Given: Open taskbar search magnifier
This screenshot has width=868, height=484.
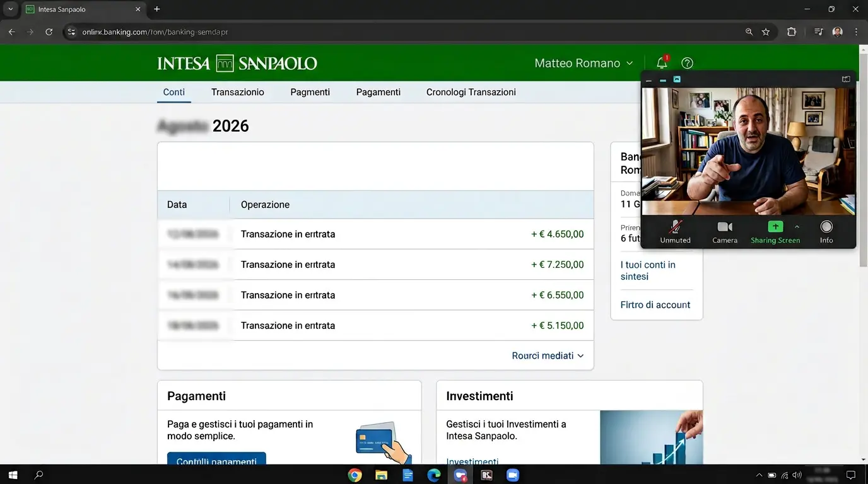Looking at the screenshot, I should point(38,475).
